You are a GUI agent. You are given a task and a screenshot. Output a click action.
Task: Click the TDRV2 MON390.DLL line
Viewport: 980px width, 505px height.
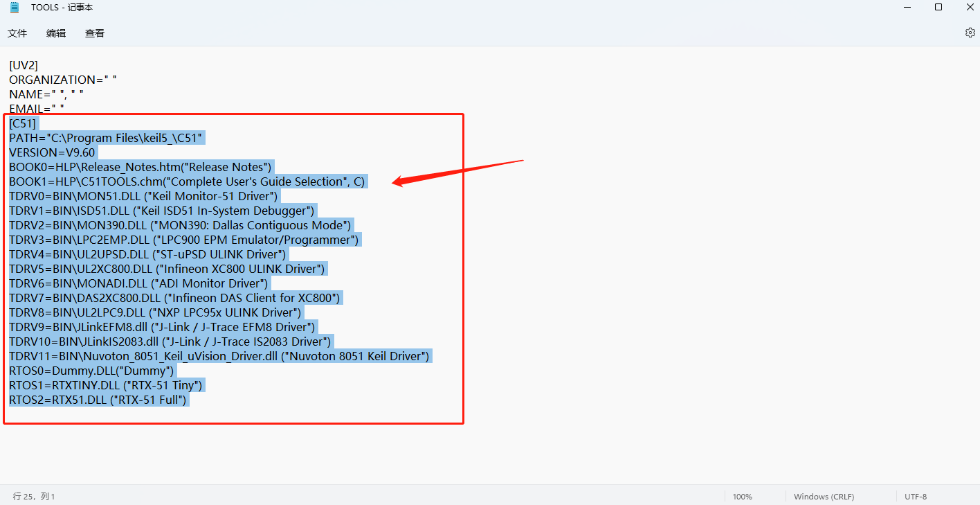tap(181, 225)
